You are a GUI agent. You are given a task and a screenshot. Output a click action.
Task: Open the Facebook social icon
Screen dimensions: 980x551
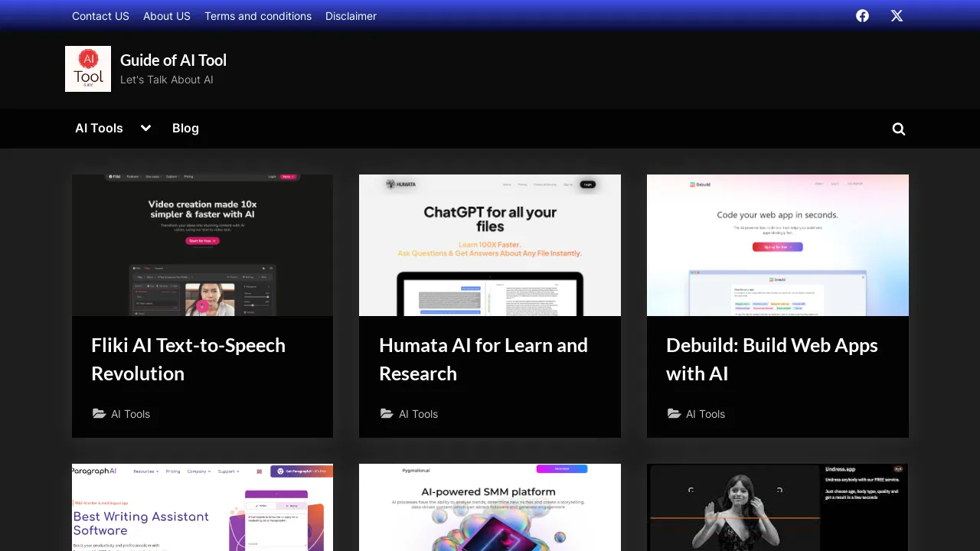tap(862, 16)
